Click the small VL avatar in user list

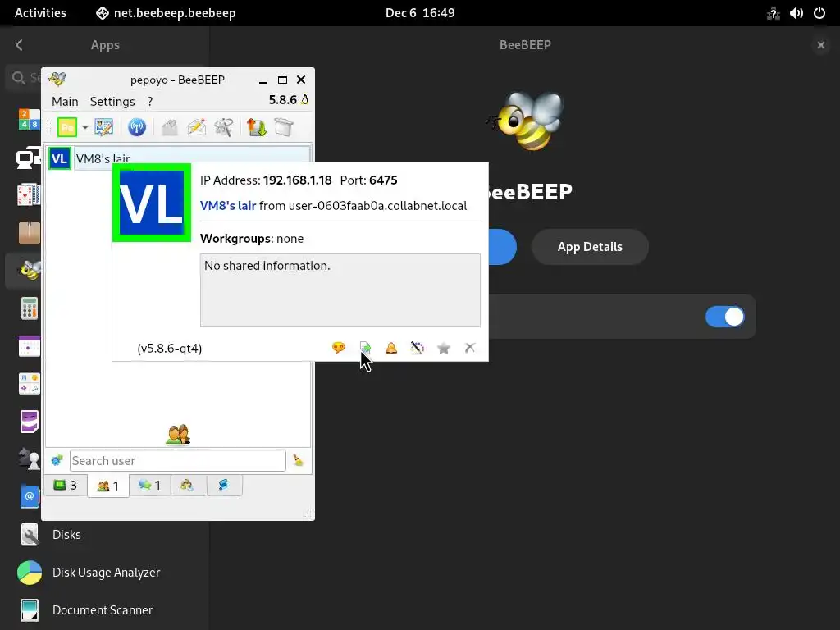(x=59, y=158)
